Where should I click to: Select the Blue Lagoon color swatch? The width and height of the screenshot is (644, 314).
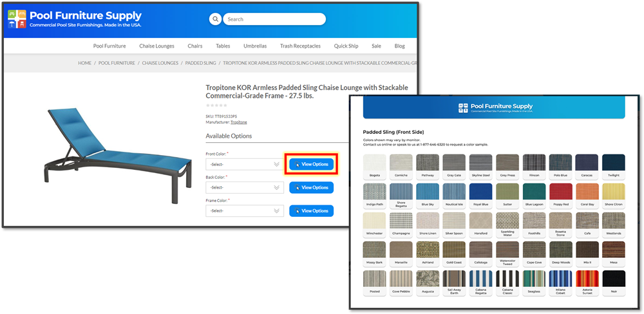(x=534, y=196)
